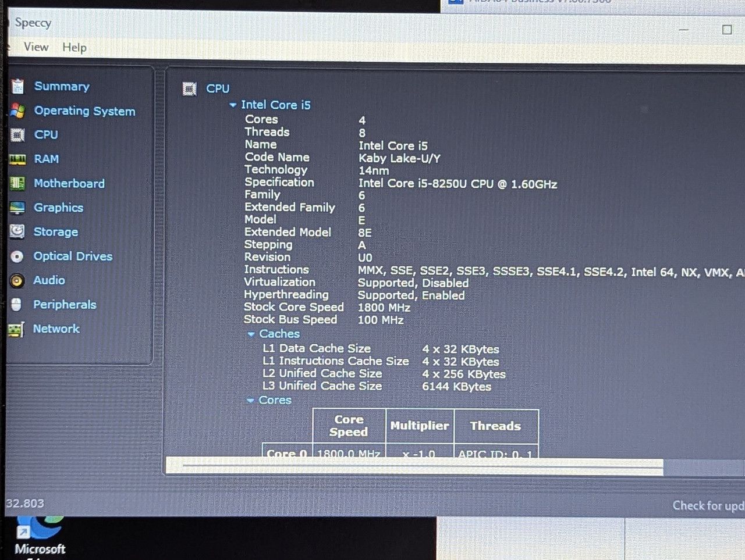
Task: Collapse the Cores section arrow
Action: (250, 401)
